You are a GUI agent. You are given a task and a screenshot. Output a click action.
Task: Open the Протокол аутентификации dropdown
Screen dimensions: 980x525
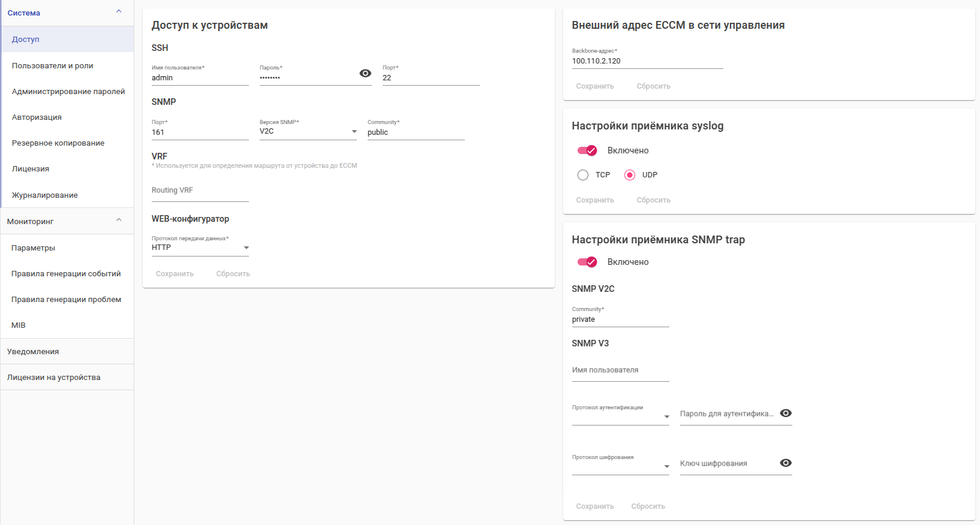(620, 417)
